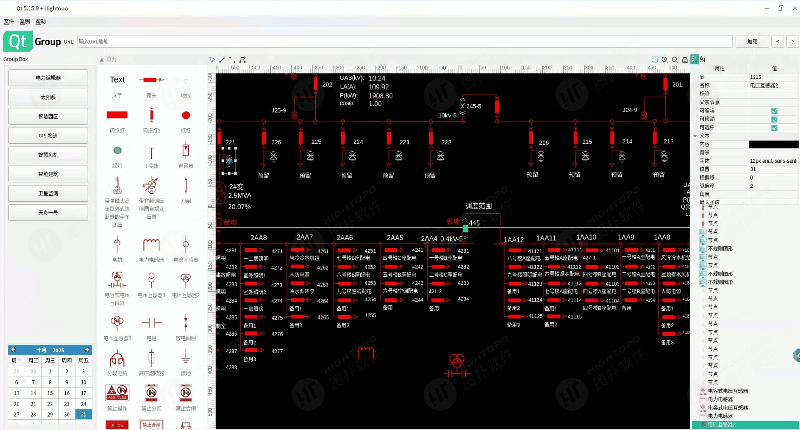Activate the pointer select tool above canvas
Screen dimensions: 800x430
coord(212,59)
